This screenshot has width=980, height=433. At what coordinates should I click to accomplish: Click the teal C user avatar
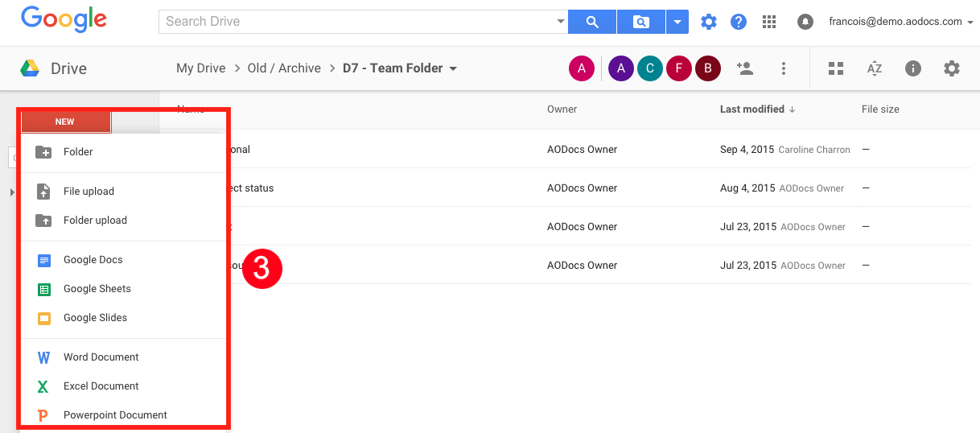650,69
